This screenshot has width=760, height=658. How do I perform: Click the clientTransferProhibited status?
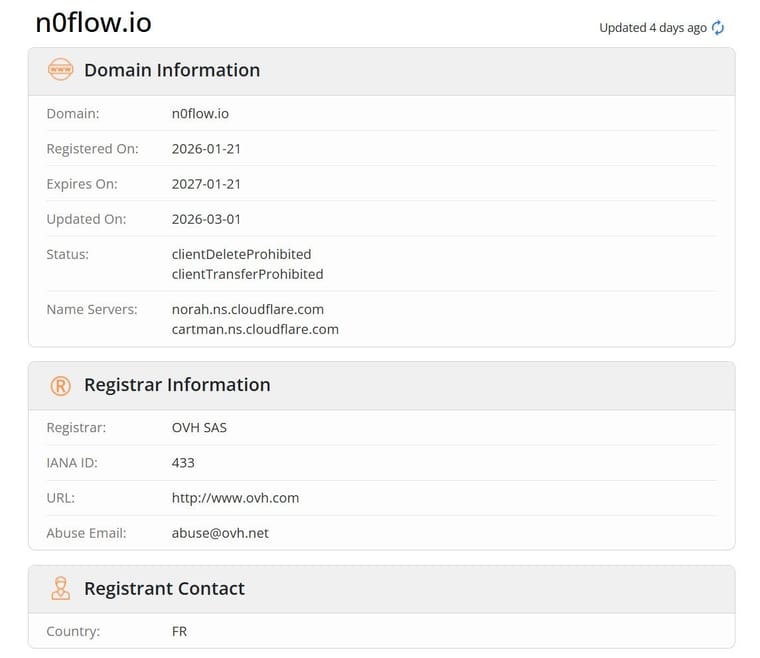tap(247, 274)
